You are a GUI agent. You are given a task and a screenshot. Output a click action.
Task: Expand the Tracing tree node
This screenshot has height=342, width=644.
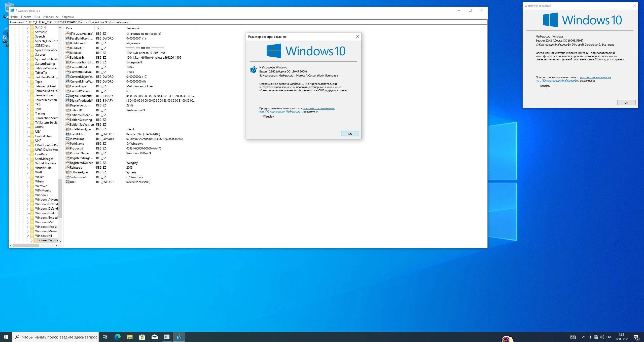pos(28,113)
